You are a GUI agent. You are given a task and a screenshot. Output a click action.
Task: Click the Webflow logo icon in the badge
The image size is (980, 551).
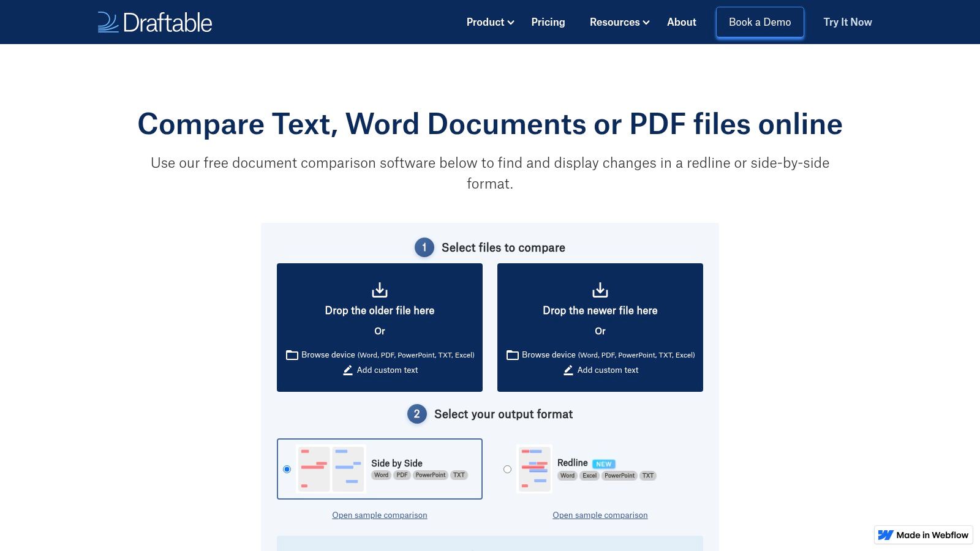[x=886, y=534]
